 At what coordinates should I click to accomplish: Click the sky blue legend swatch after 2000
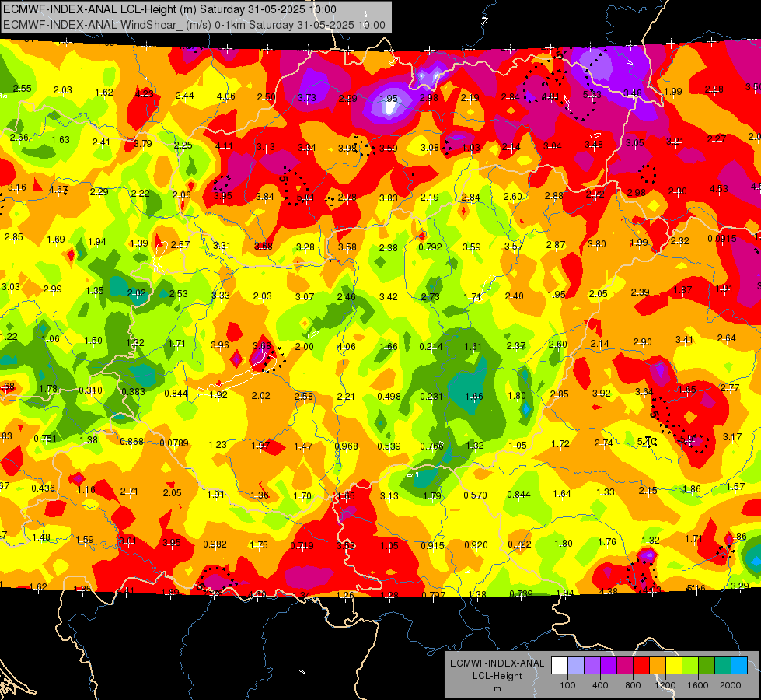739,665
